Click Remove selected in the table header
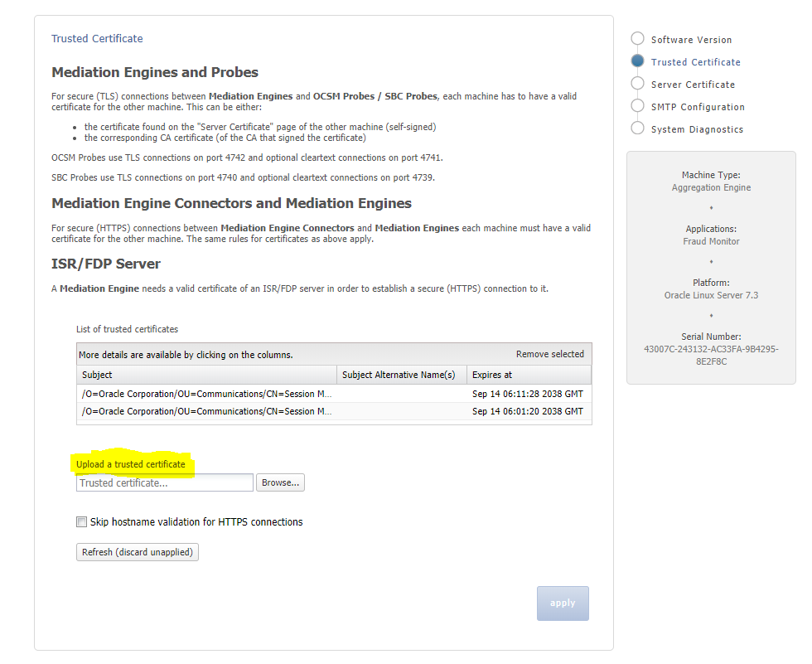Screen dimensions: 812x664 549,353
